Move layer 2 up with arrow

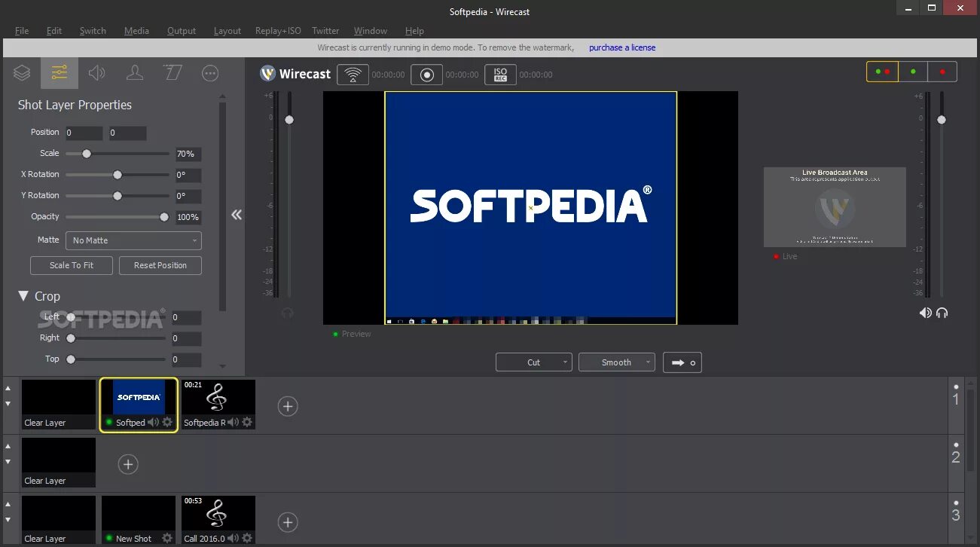[8, 446]
